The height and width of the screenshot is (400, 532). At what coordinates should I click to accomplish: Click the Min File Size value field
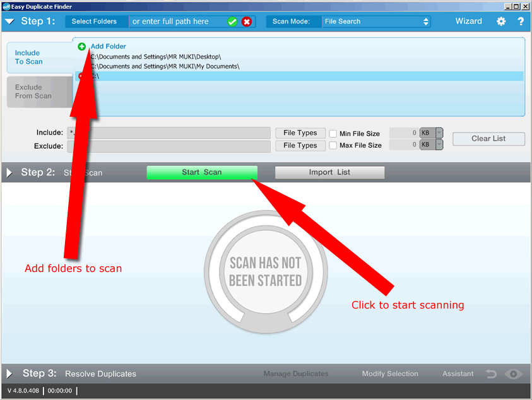404,132
